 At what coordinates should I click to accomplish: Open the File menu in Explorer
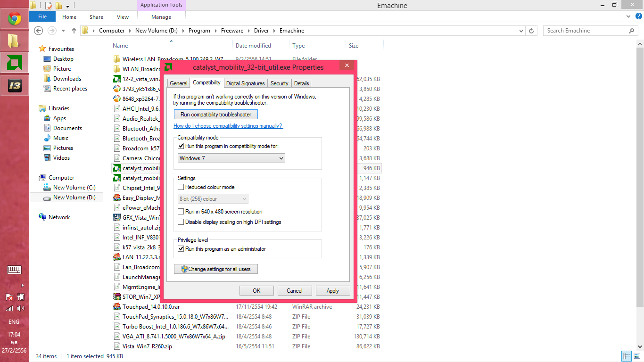click(x=42, y=16)
